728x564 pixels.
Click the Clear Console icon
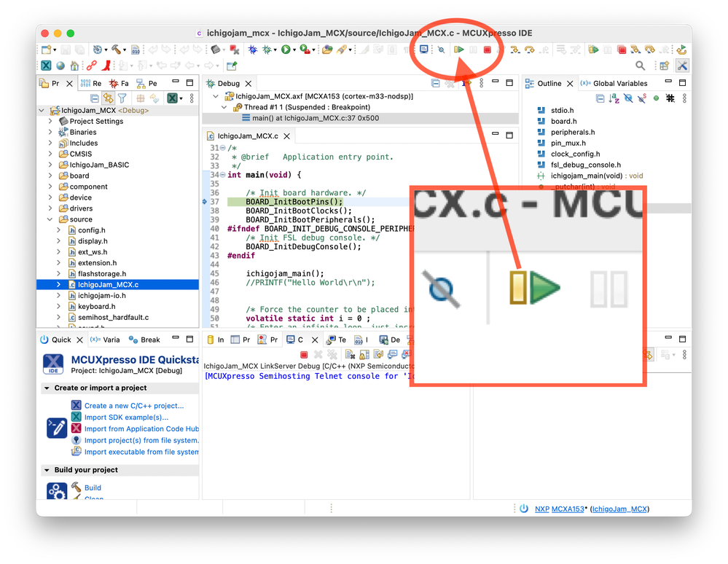(x=350, y=355)
